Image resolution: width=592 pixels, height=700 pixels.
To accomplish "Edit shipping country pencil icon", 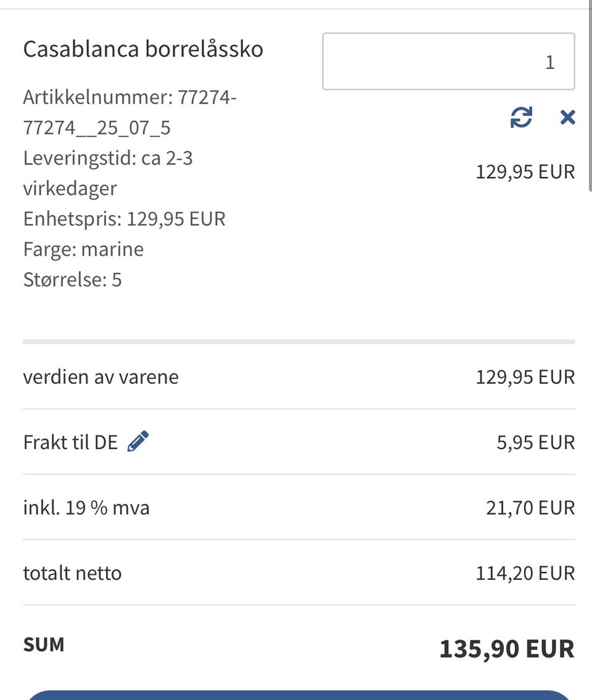I will [138, 441].
